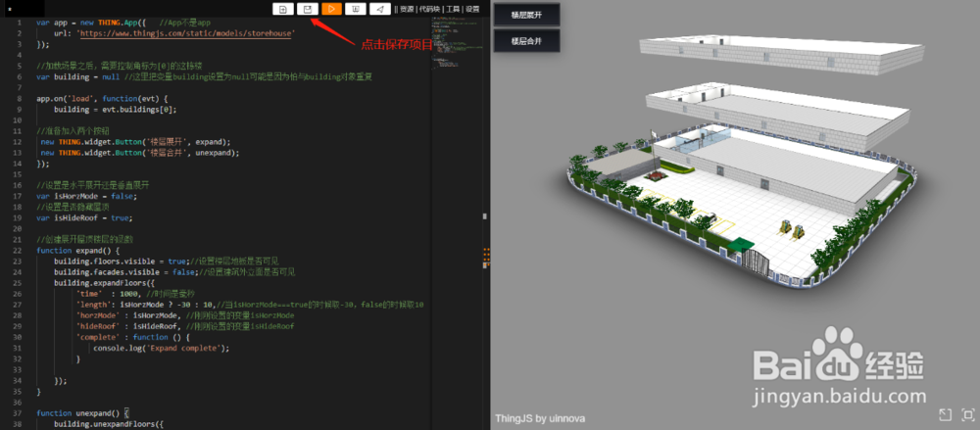This screenshot has height=430, width=980.
Task: Open the 资源 menu
Action: tap(407, 10)
